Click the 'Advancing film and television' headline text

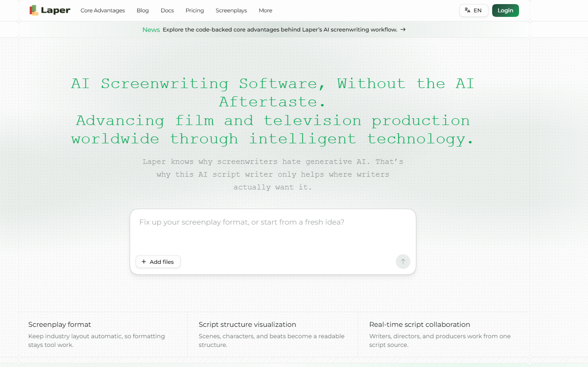click(273, 130)
